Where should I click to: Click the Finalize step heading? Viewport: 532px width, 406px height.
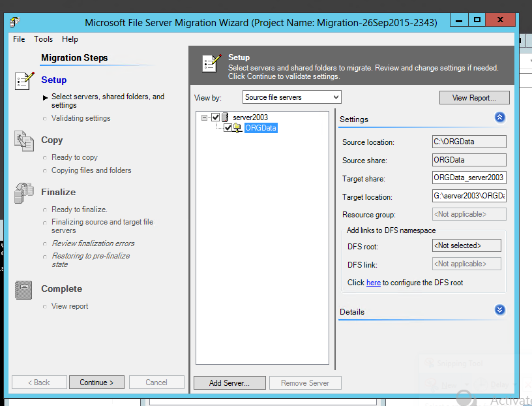(59, 193)
